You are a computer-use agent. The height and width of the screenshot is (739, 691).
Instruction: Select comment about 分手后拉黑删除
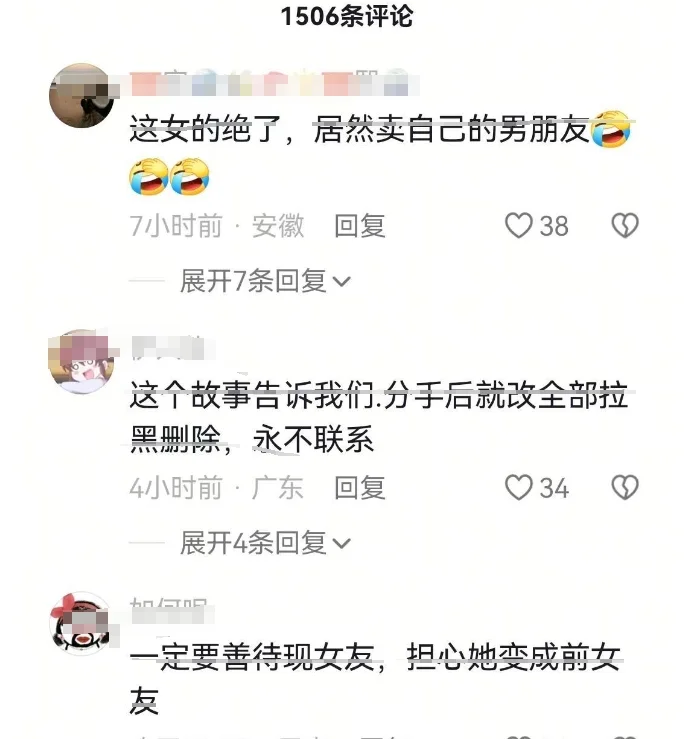[379, 417]
